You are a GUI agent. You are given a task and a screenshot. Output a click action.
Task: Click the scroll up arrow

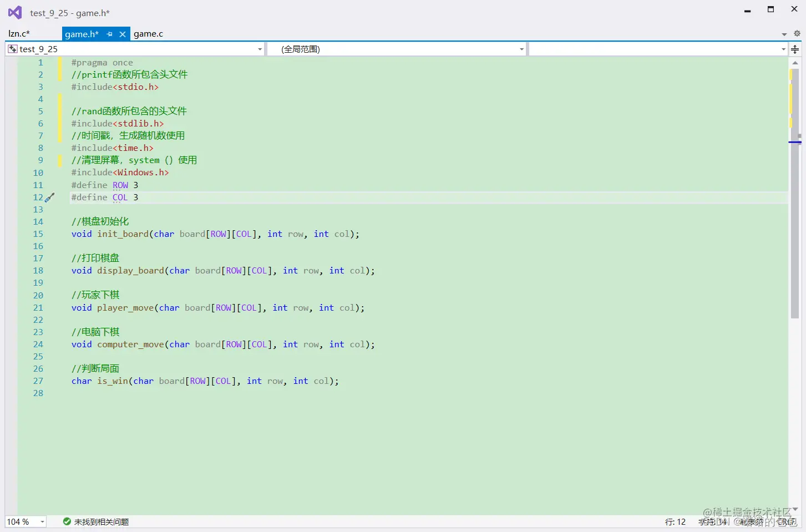tap(795, 63)
